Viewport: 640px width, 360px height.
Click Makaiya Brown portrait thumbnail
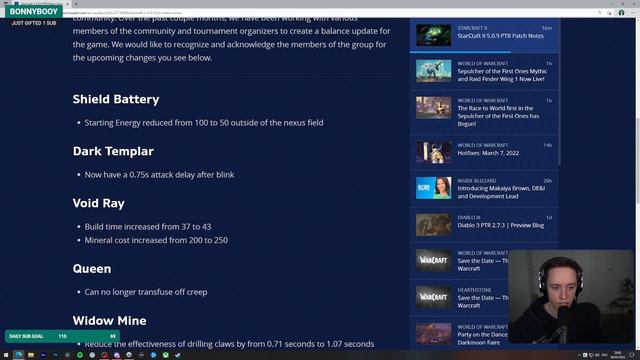[433, 188]
